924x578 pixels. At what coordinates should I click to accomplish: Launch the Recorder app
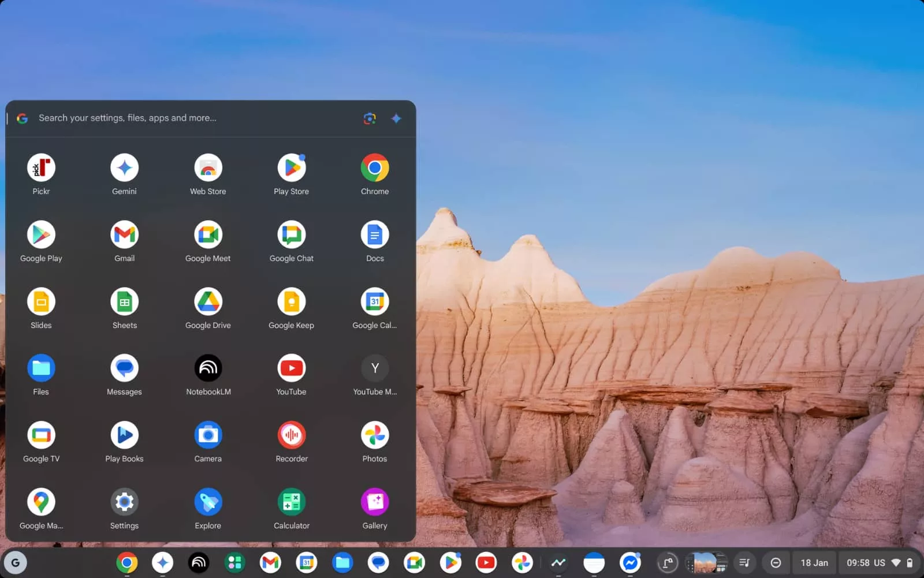click(291, 435)
